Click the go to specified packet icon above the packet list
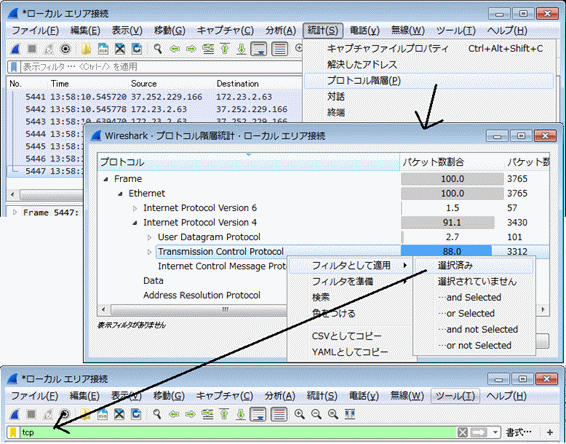 (x=208, y=49)
